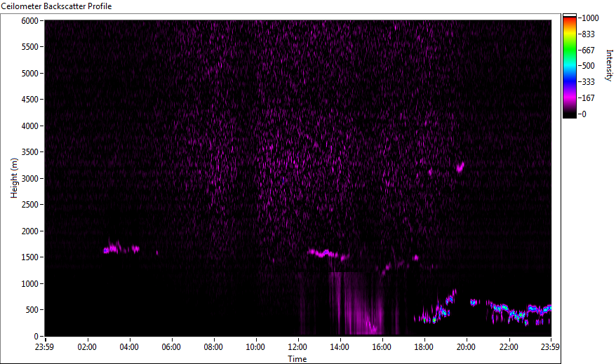Click the 167 intensity scale label
The image size is (616, 364).
click(x=588, y=97)
